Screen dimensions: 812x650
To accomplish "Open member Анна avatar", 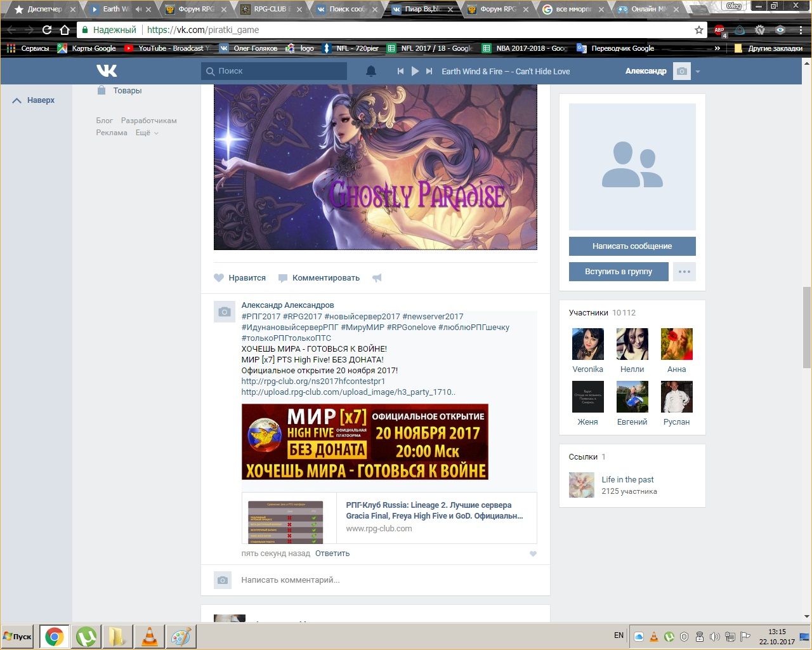I will pyautogui.click(x=677, y=344).
